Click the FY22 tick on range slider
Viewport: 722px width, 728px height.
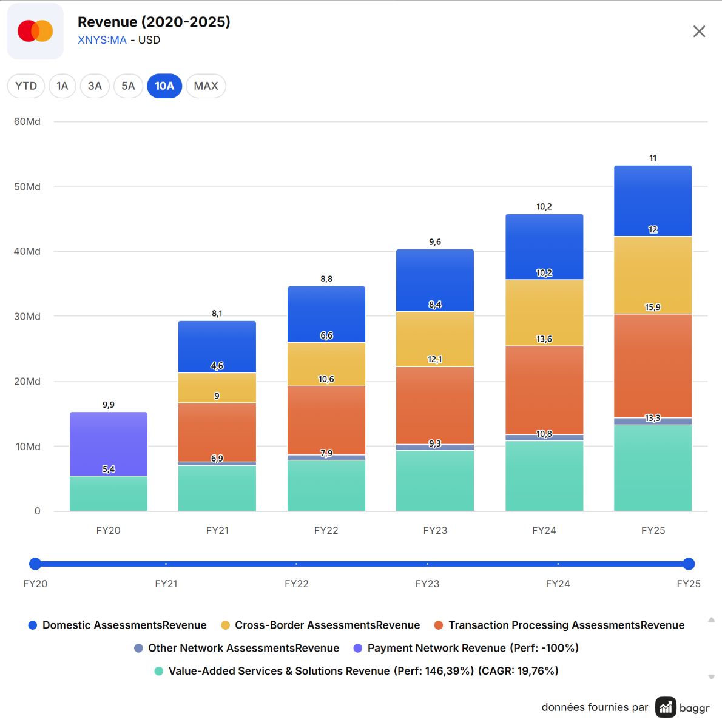297,564
